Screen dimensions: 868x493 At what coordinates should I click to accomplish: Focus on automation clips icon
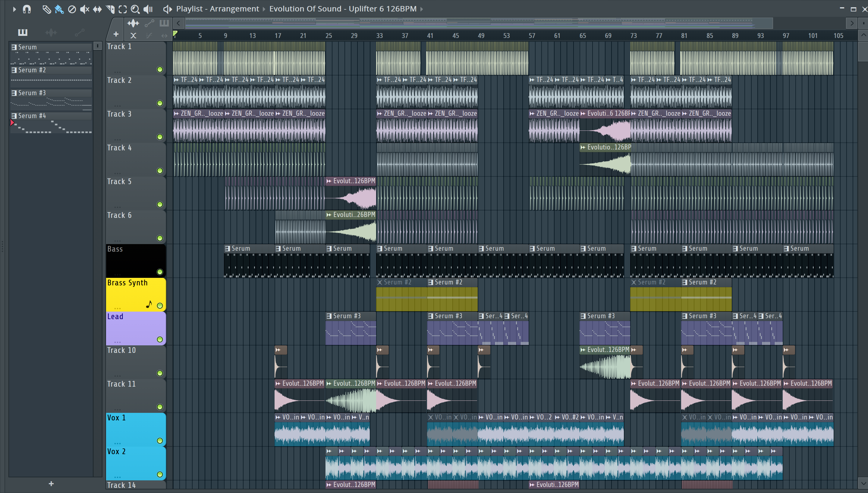149,24
